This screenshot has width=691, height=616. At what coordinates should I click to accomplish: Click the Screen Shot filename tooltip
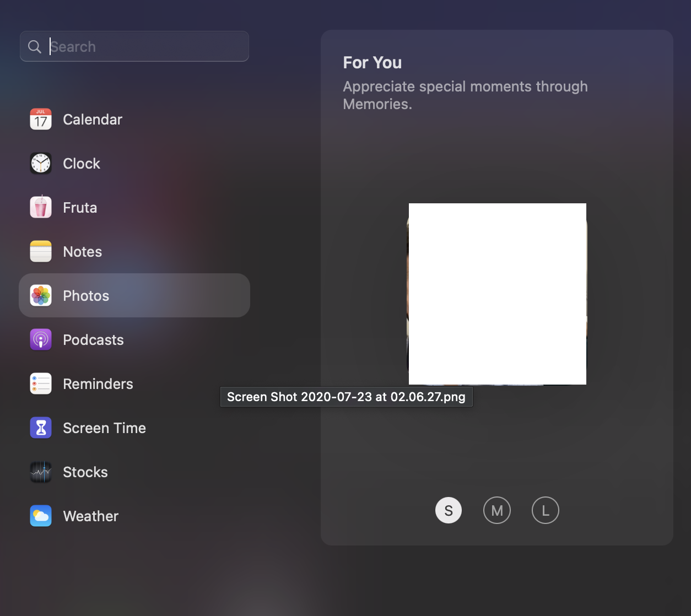click(347, 397)
